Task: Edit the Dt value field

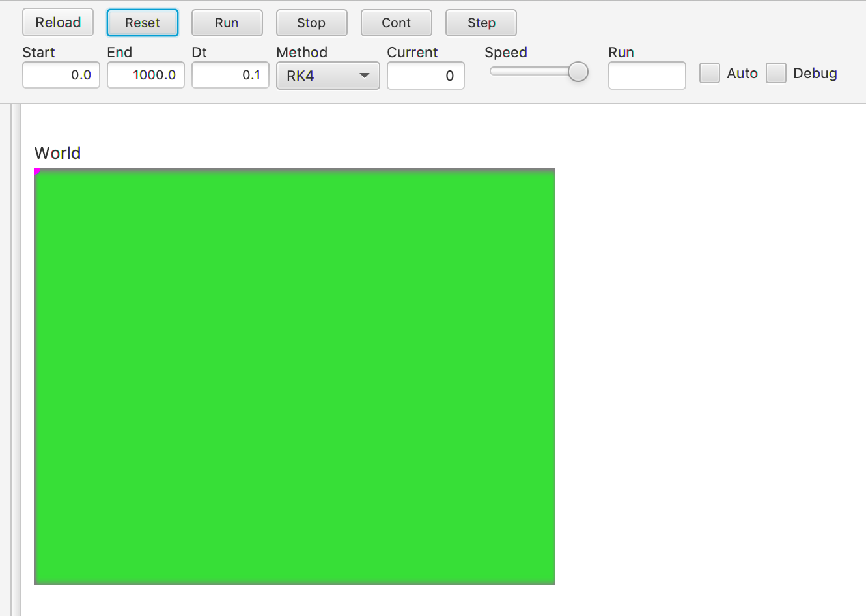Action: [x=230, y=75]
